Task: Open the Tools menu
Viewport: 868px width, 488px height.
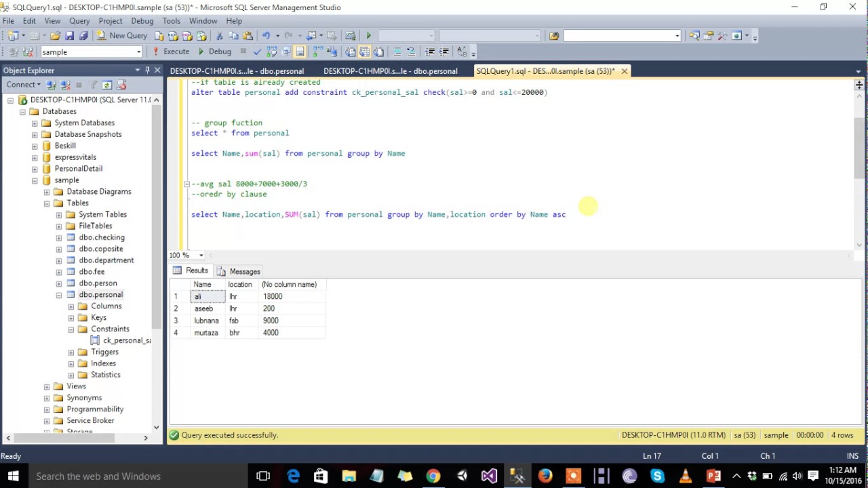Action: tap(172, 21)
